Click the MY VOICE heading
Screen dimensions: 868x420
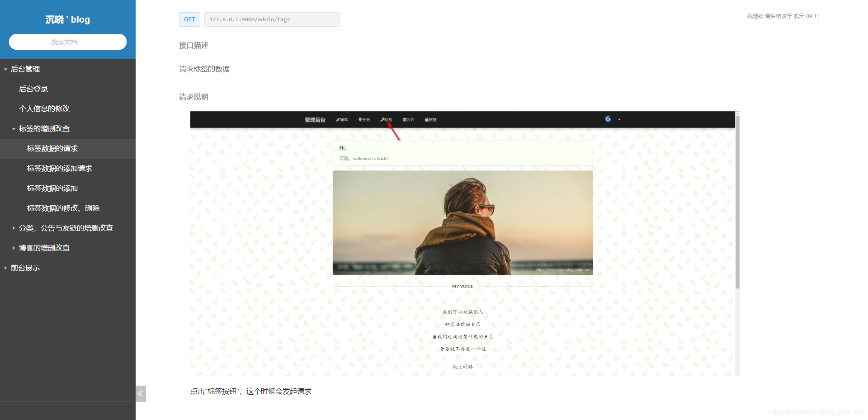point(462,286)
